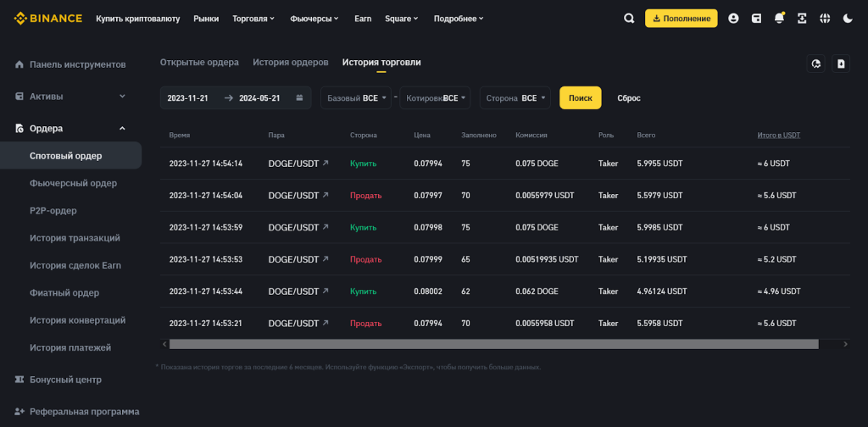
Task: Collapse the Ордера sidebar section
Action: point(122,129)
